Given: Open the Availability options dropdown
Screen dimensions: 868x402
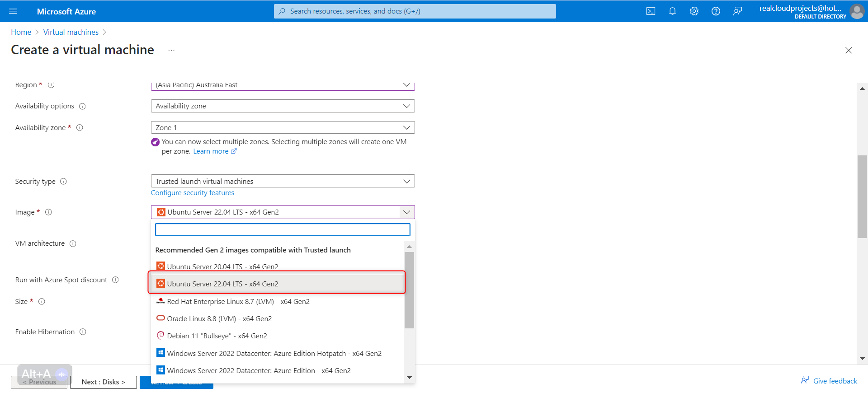Looking at the screenshot, I should [x=283, y=106].
